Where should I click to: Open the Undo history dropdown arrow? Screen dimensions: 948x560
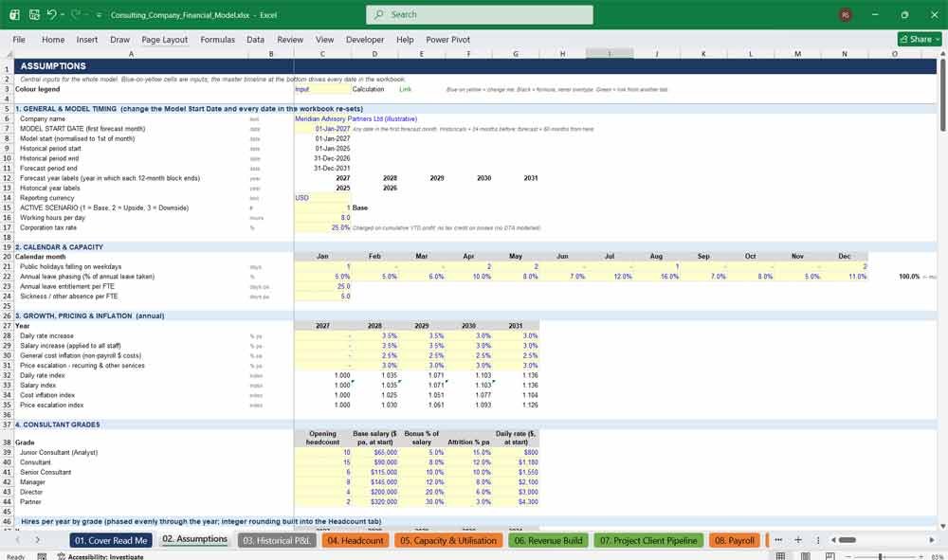click(x=63, y=14)
